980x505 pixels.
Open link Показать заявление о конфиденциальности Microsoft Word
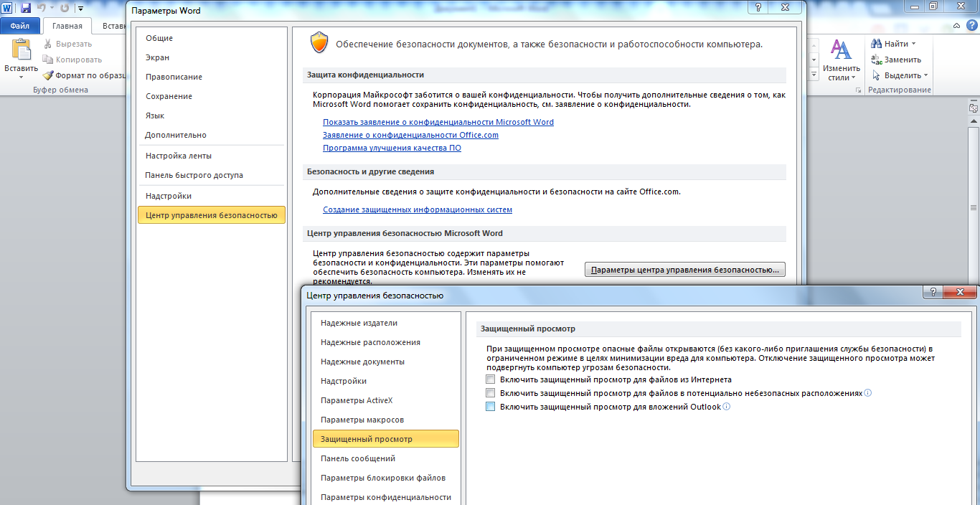click(x=438, y=122)
